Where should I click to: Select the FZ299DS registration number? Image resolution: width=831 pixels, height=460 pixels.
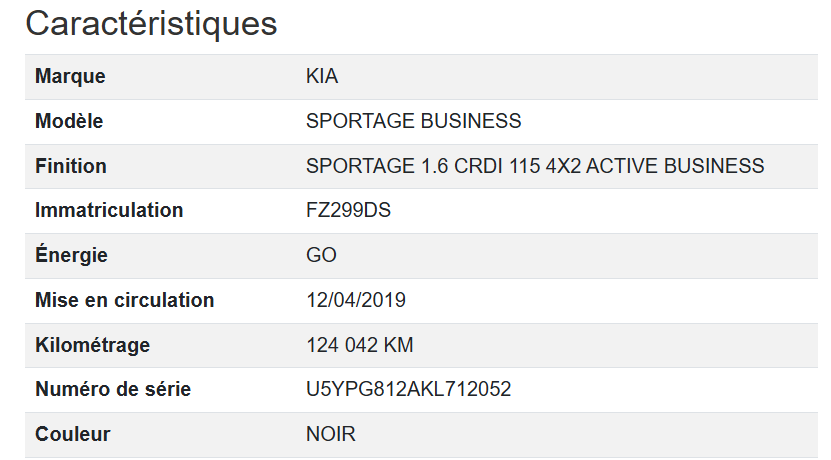[348, 211]
